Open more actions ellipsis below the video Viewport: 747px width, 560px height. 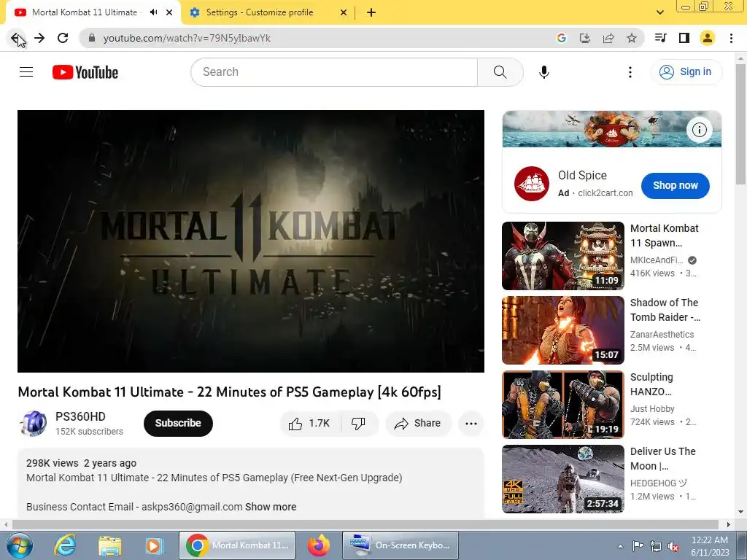(x=471, y=424)
